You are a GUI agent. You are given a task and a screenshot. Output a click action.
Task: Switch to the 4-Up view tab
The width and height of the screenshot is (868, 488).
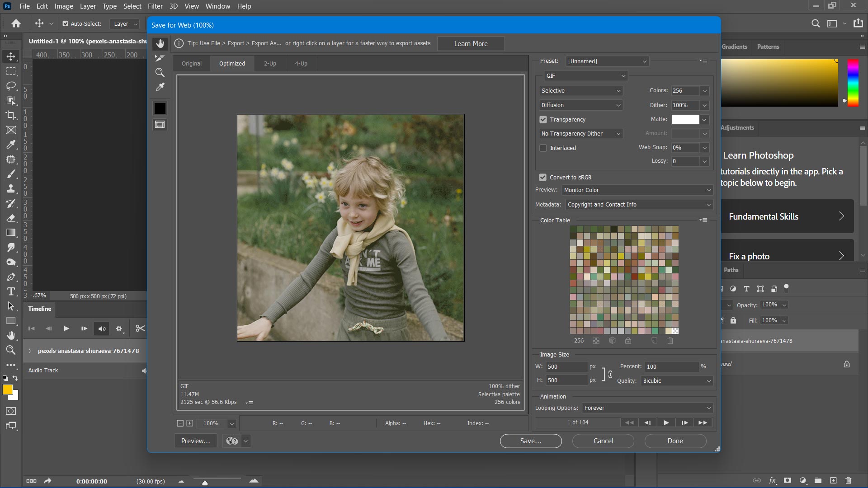[x=301, y=63]
